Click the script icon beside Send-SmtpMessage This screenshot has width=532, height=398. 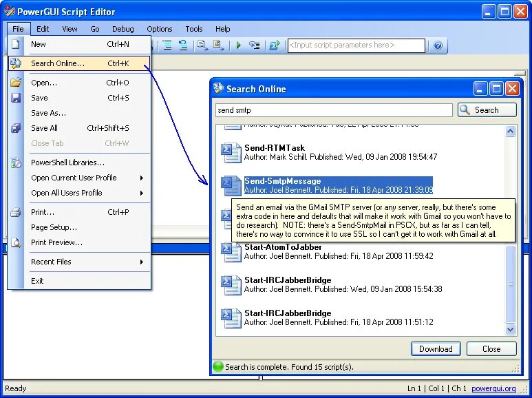[231, 185]
